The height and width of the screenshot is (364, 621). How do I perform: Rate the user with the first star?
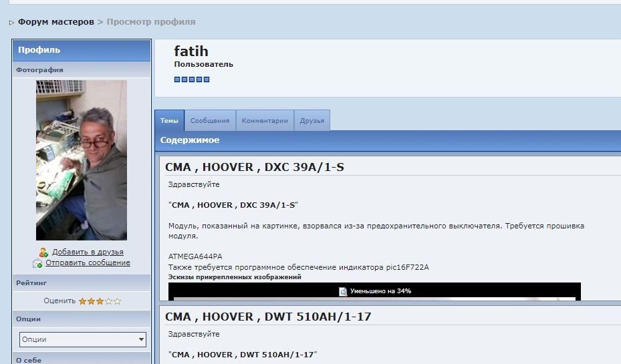83,301
